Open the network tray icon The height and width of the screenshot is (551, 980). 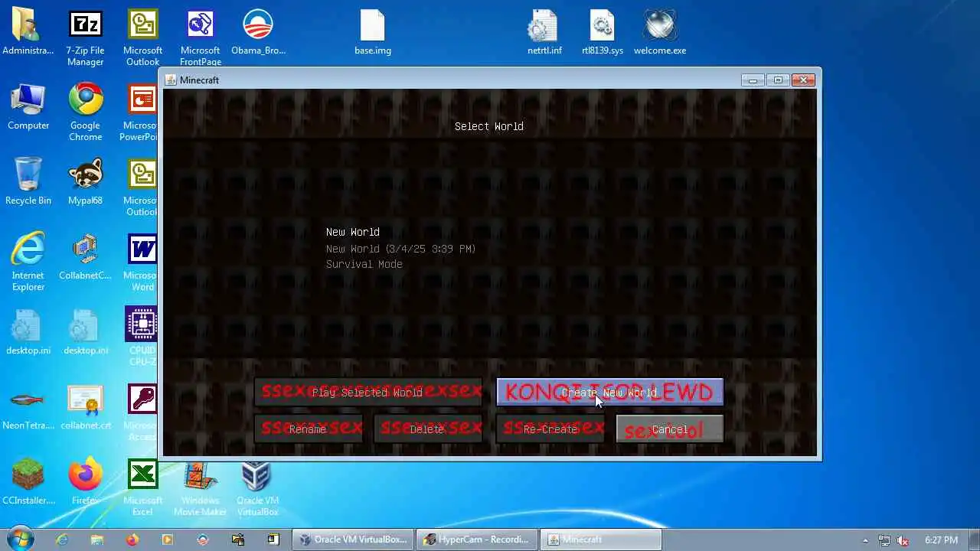point(884,540)
